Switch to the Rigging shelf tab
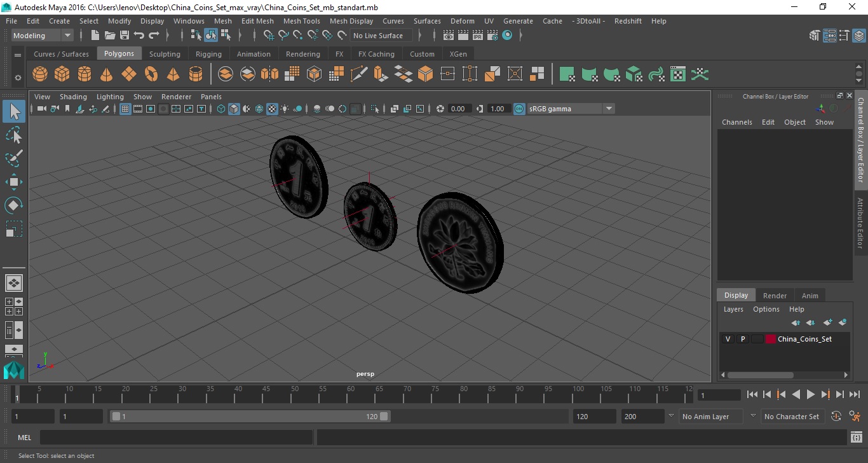 (208, 54)
